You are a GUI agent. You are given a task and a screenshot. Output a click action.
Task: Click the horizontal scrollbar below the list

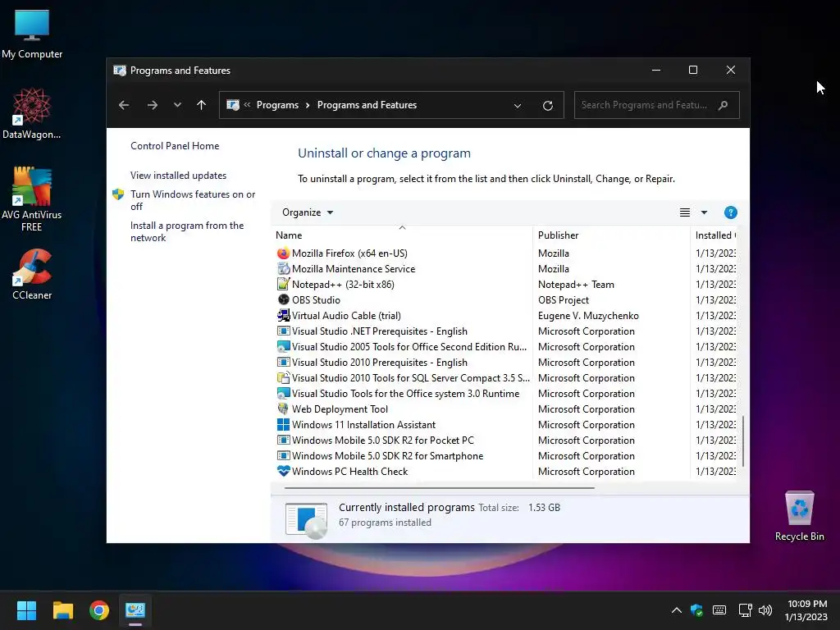tap(440, 488)
